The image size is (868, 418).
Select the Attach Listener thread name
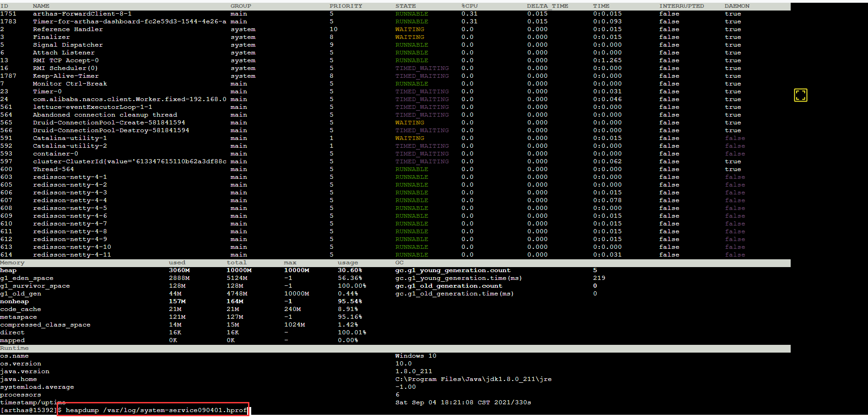(64, 53)
